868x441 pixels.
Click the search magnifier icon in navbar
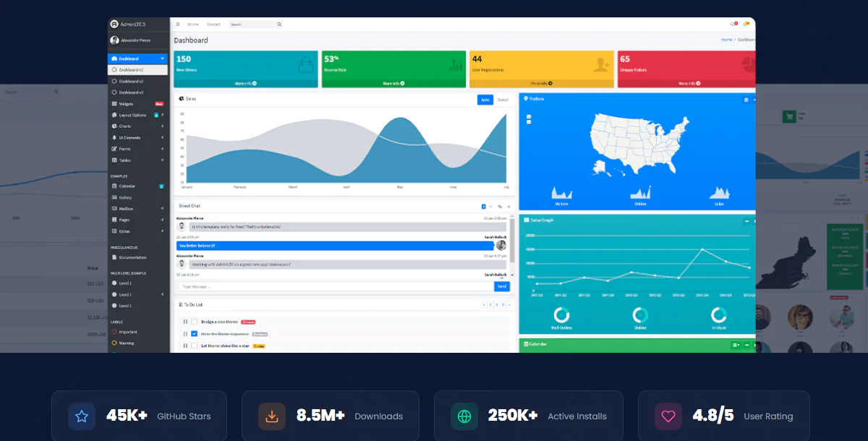tap(279, 24)
